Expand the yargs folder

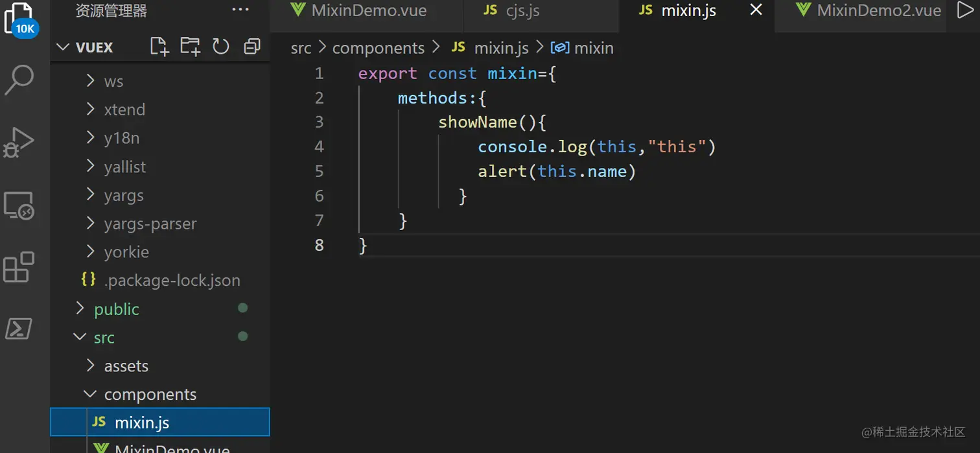(160, 195)
